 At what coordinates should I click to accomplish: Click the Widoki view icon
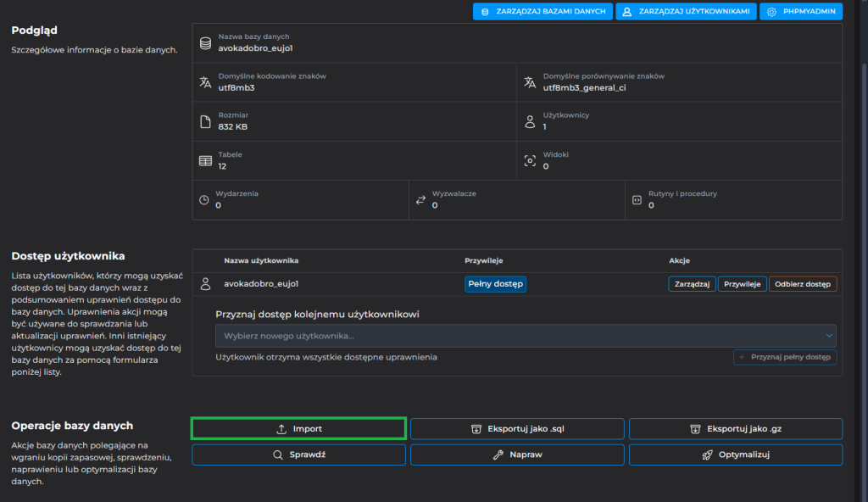pos(530,160)
